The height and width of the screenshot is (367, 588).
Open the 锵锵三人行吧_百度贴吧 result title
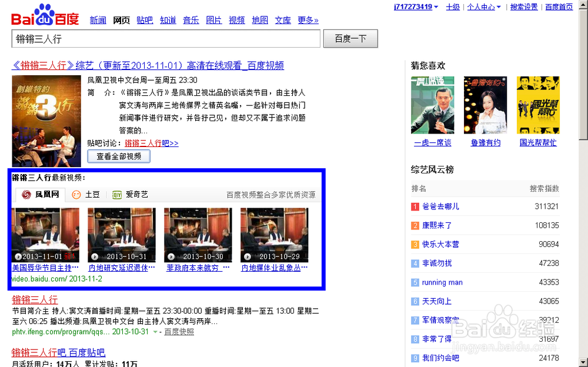click(58, 353)
